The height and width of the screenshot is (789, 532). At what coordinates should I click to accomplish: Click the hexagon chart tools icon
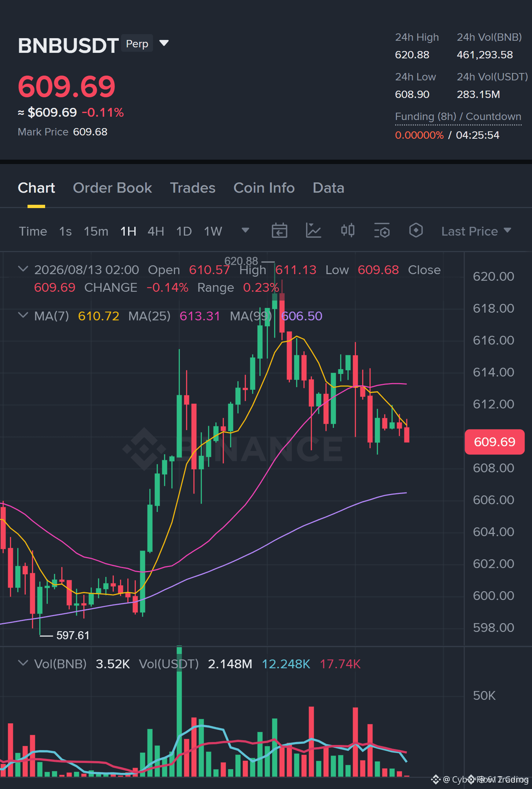point(416,231)
